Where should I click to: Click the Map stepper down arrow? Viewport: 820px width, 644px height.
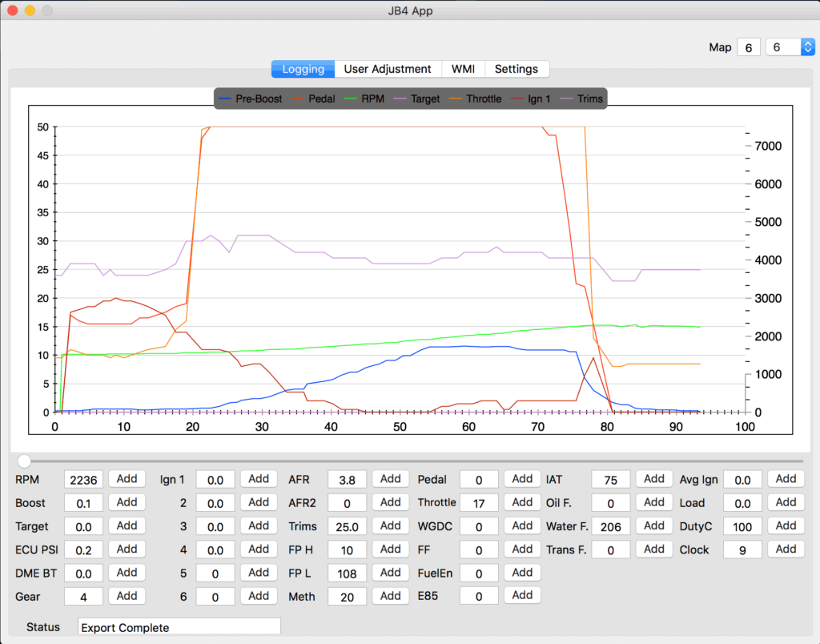tap(808, 51)
